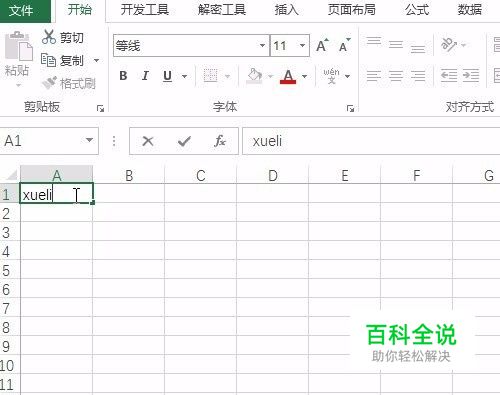Select row 5 header
The image size is (500, 395).
pos(10,270)
